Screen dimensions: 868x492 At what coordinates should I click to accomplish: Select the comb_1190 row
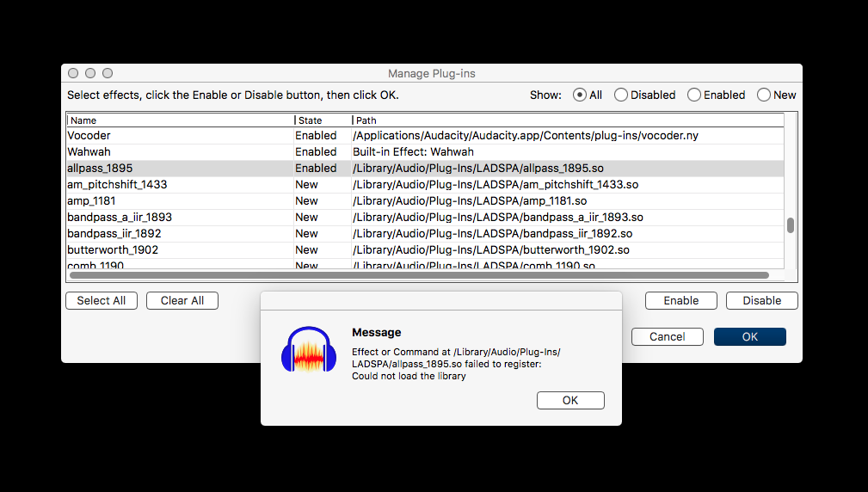(x=425, y=265)
